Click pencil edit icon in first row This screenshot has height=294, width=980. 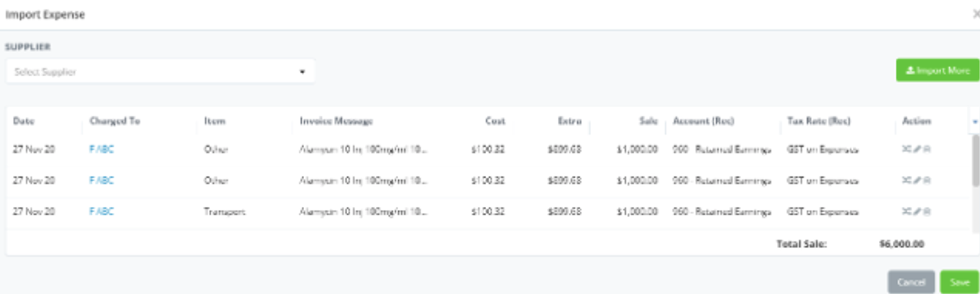pos(917,149)
